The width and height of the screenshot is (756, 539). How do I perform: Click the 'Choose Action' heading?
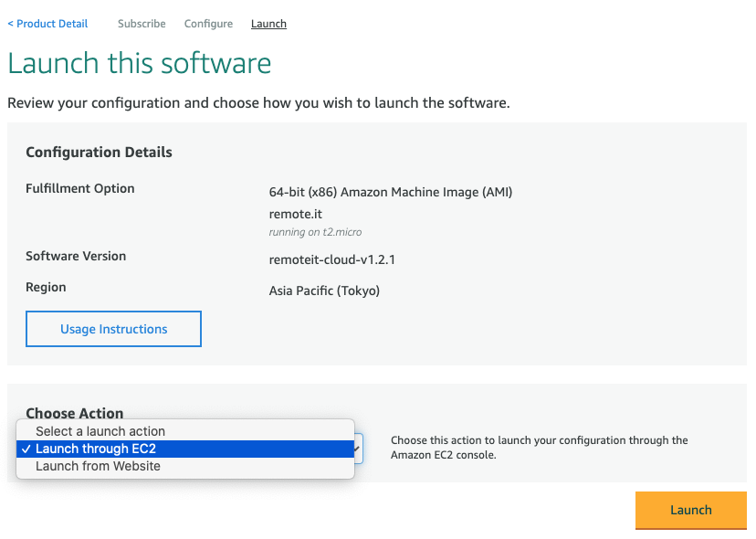pos(75,413)
